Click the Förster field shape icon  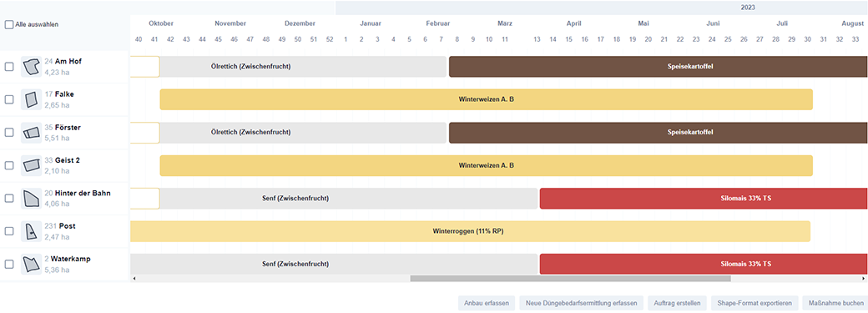[x=31, y=133]
